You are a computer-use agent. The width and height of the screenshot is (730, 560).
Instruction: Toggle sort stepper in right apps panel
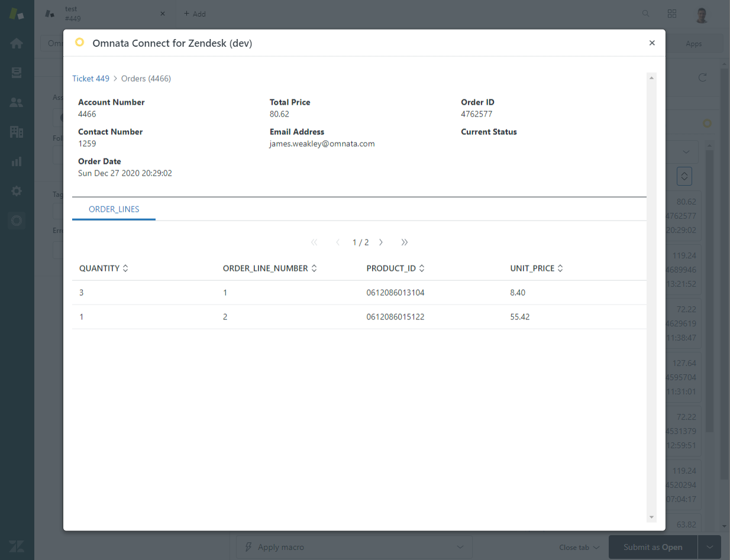pos(684,176)
